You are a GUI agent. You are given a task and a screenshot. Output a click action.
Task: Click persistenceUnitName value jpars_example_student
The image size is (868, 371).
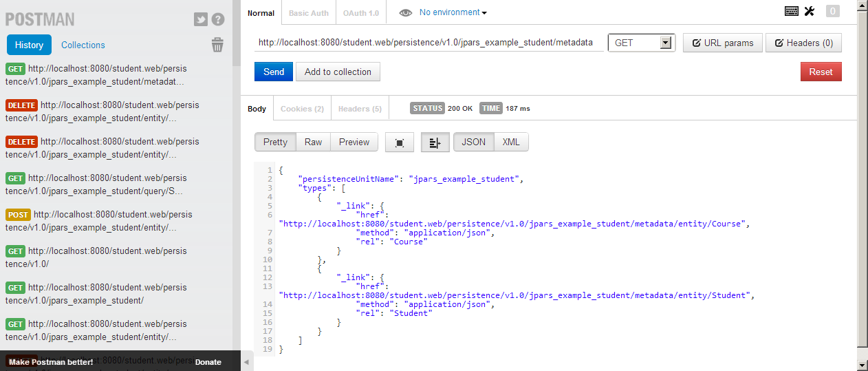(464, 179)
